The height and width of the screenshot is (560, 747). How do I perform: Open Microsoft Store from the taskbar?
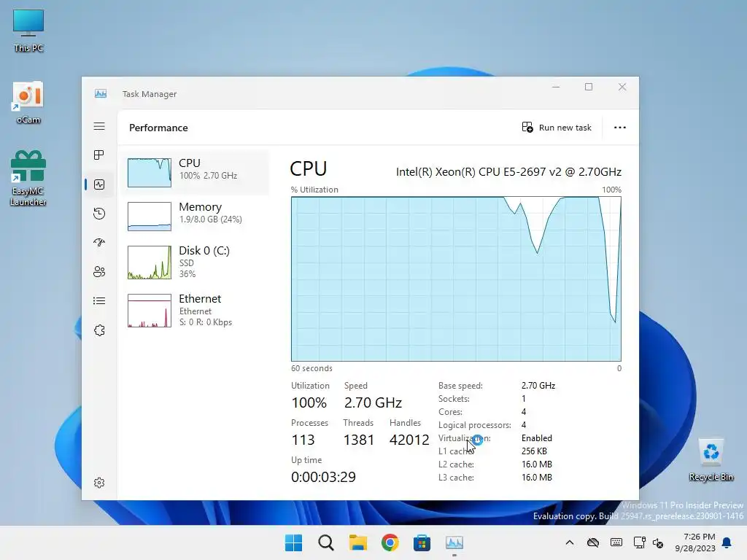[x=422, y=542]
